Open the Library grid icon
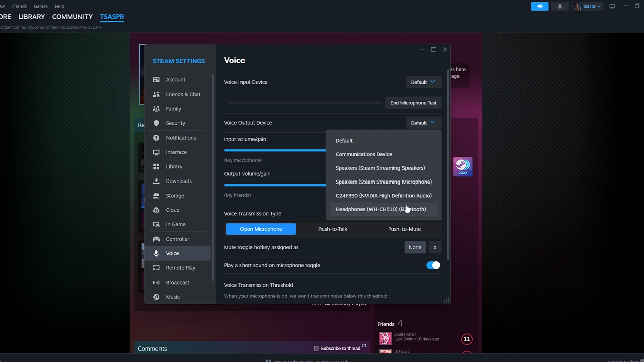 (156, 166)
